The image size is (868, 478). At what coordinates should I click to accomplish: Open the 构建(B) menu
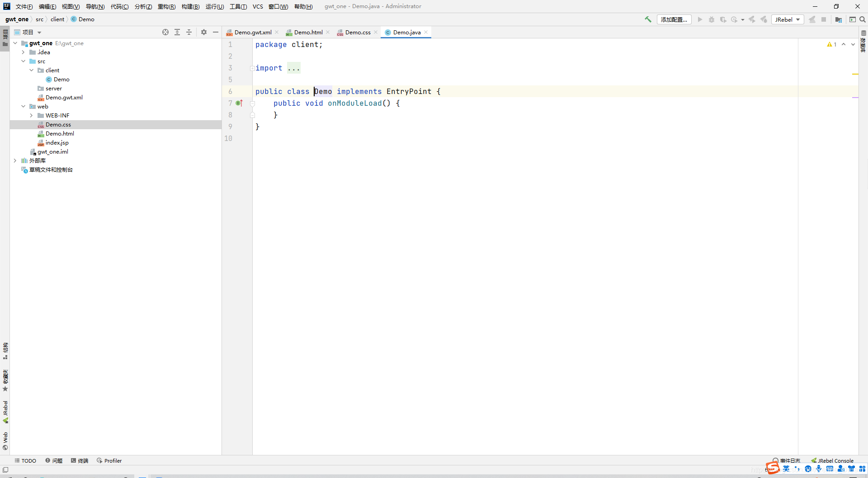[x=190, y=6]
